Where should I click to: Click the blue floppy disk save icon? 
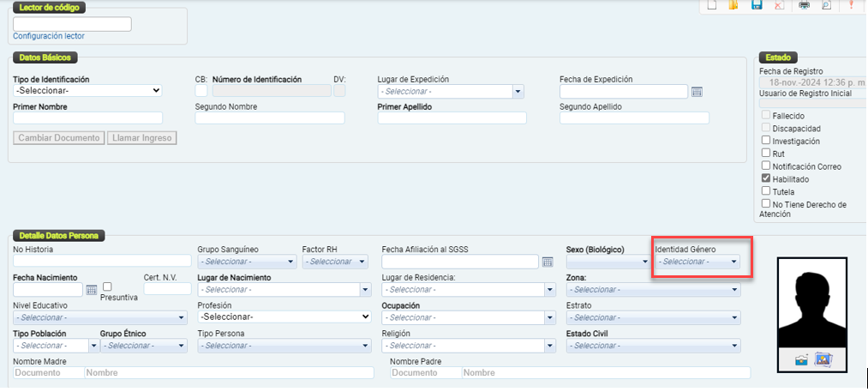click(756, 5)
